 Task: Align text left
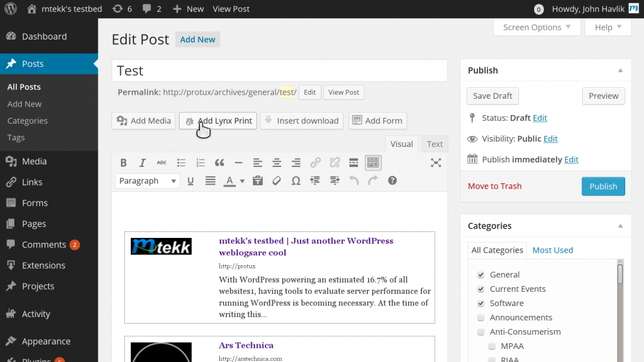click(258, 163)
